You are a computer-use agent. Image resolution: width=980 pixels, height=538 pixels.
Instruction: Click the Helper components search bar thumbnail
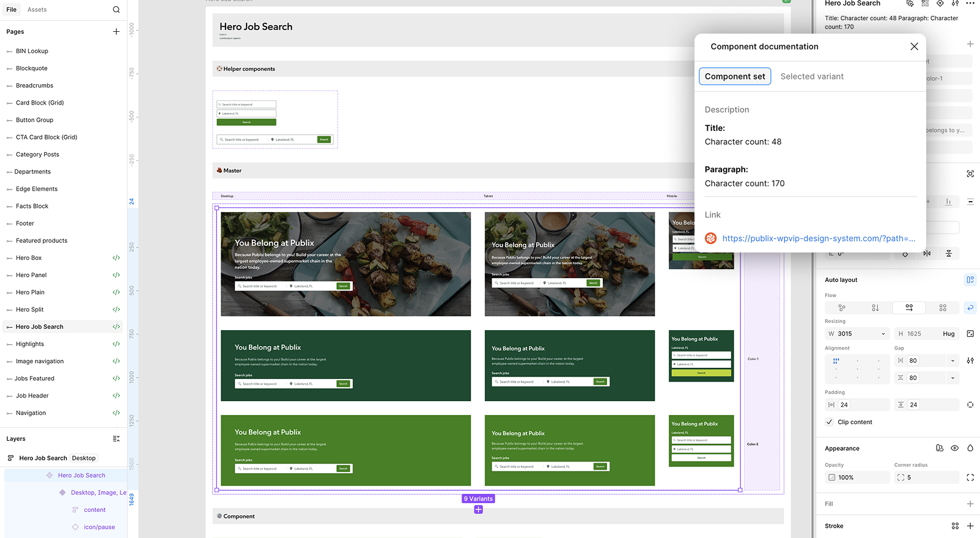[x=275, y=139]
